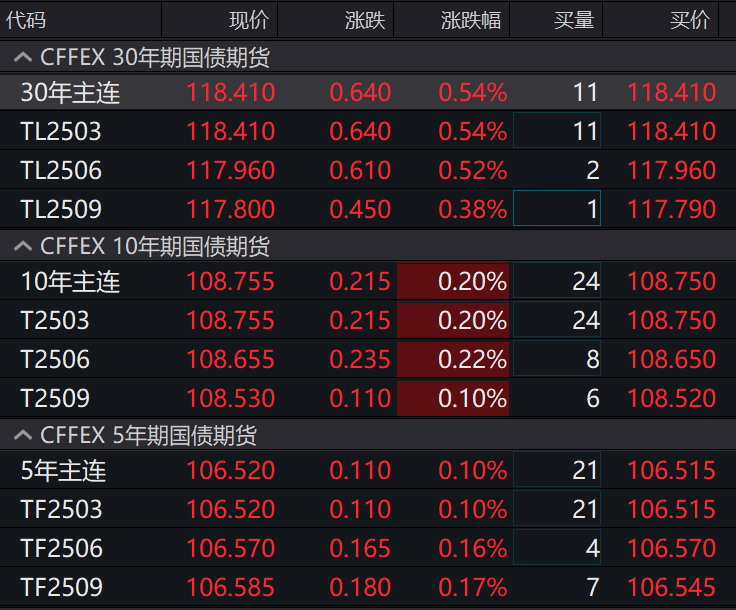Click the 买量 cell of TL2509

tap(557, 209)
